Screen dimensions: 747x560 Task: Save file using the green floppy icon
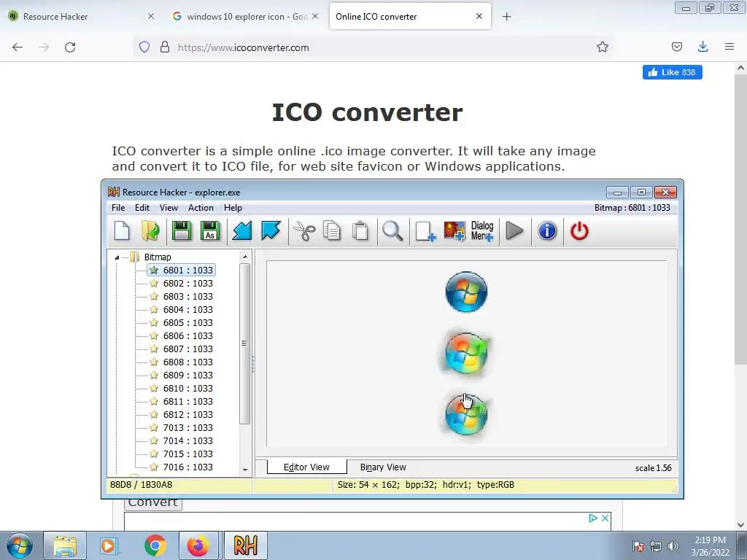point(182,231)
